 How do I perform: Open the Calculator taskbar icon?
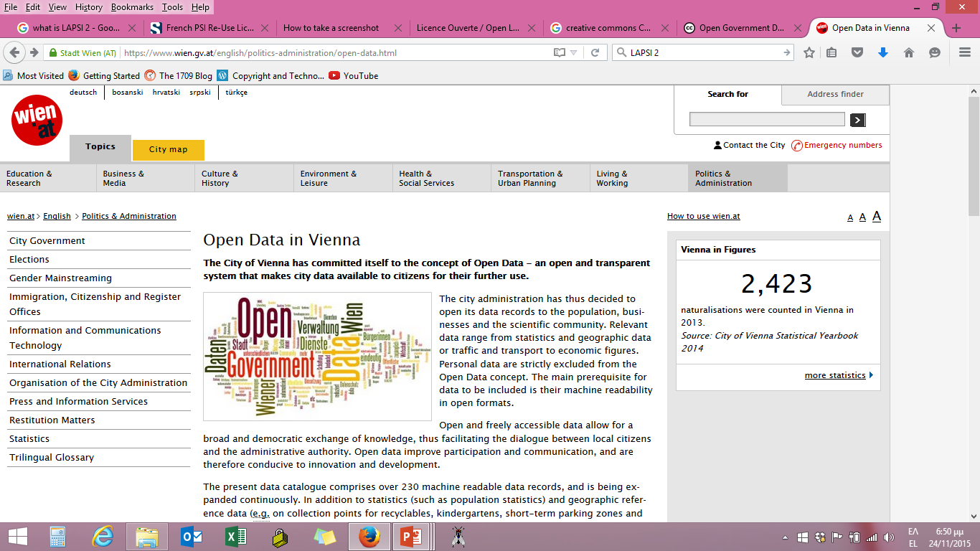pos(58,537)
